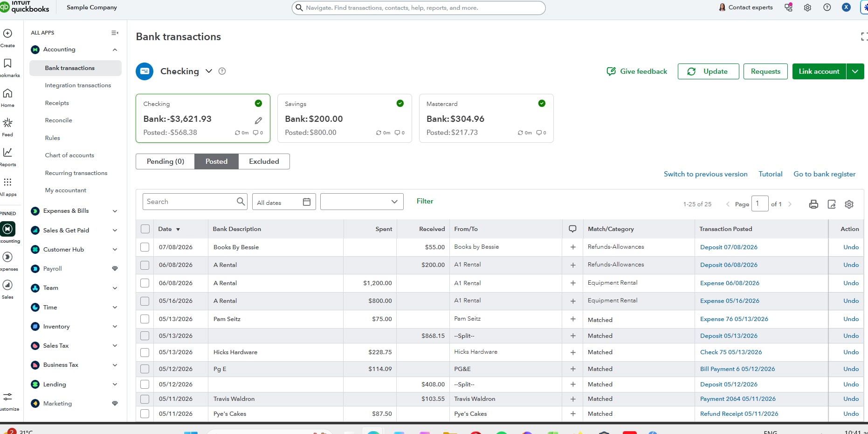Image resolution: width=868 pixels, height=434 pixels.
Task: Collapse the Accounting menu section
Action: tap(115, 49)
